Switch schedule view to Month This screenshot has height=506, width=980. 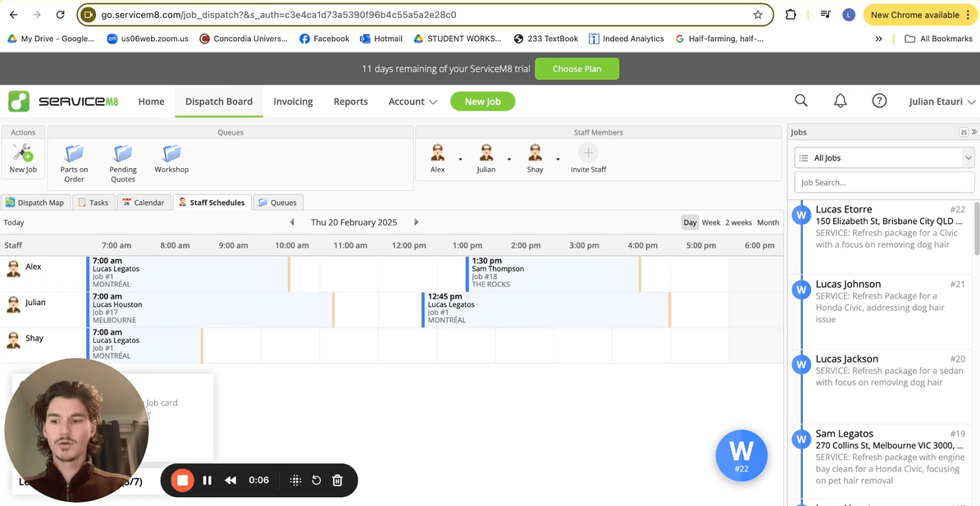(768, 222)
